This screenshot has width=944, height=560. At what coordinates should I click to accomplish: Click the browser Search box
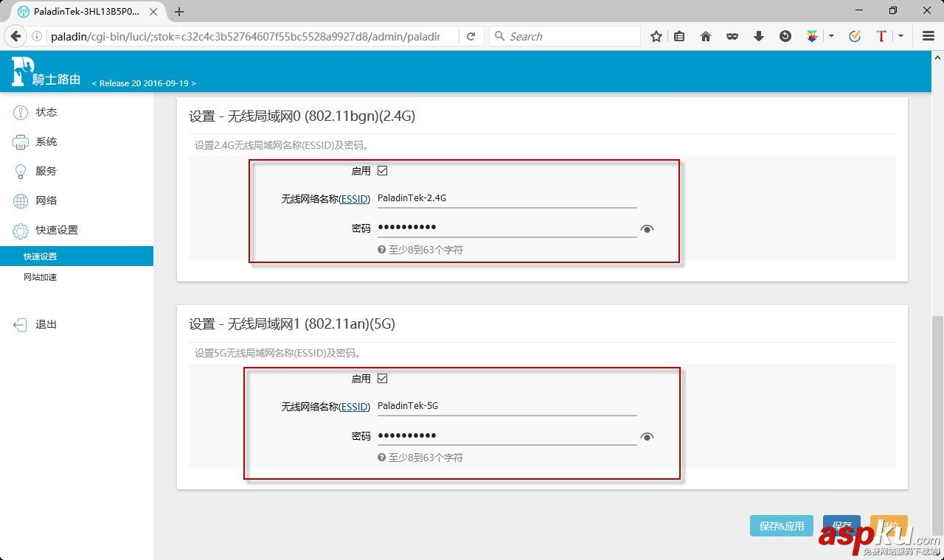tap(565, 36)
